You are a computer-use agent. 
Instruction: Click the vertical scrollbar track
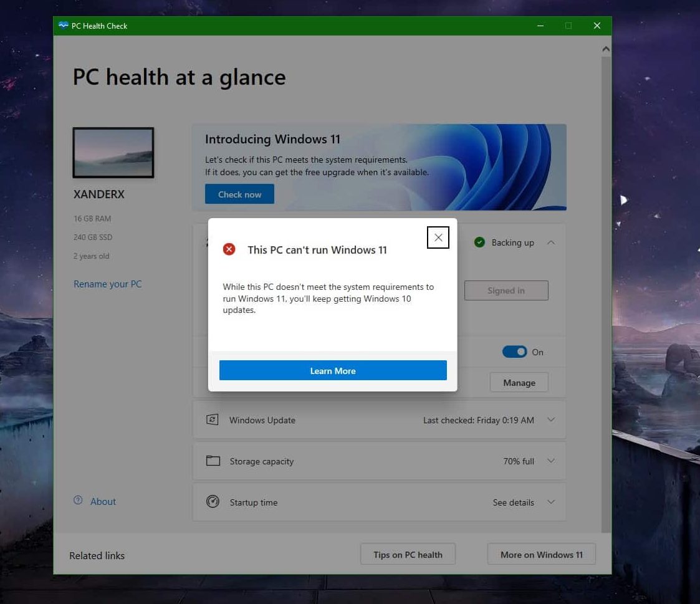(x=606, y=295)
